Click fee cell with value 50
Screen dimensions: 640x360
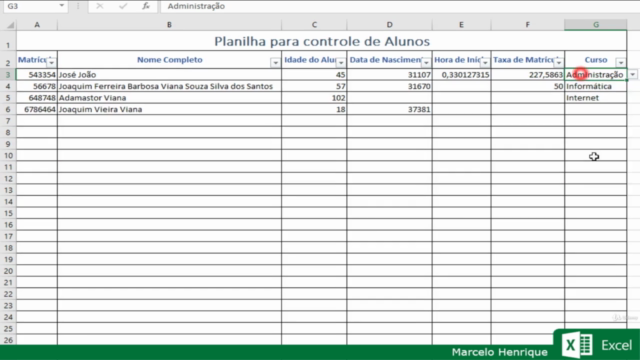pos(528,86)
